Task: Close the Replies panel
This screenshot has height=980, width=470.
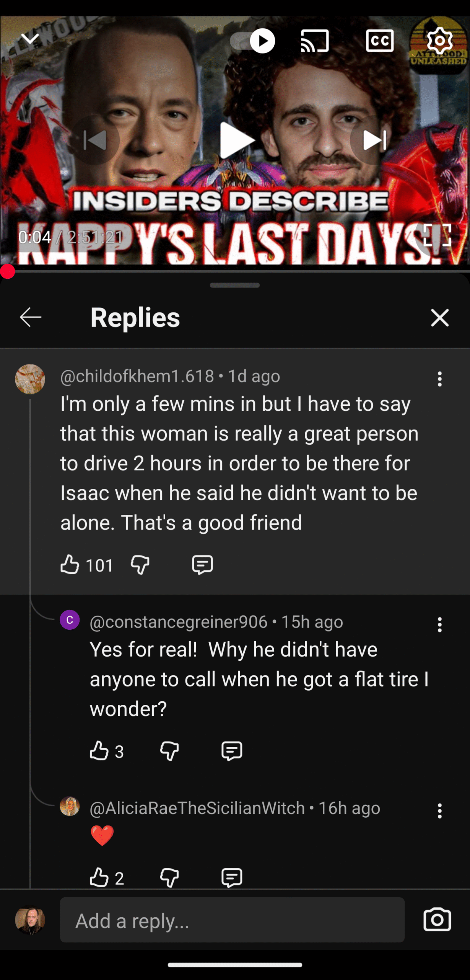Action: [439, 317]
